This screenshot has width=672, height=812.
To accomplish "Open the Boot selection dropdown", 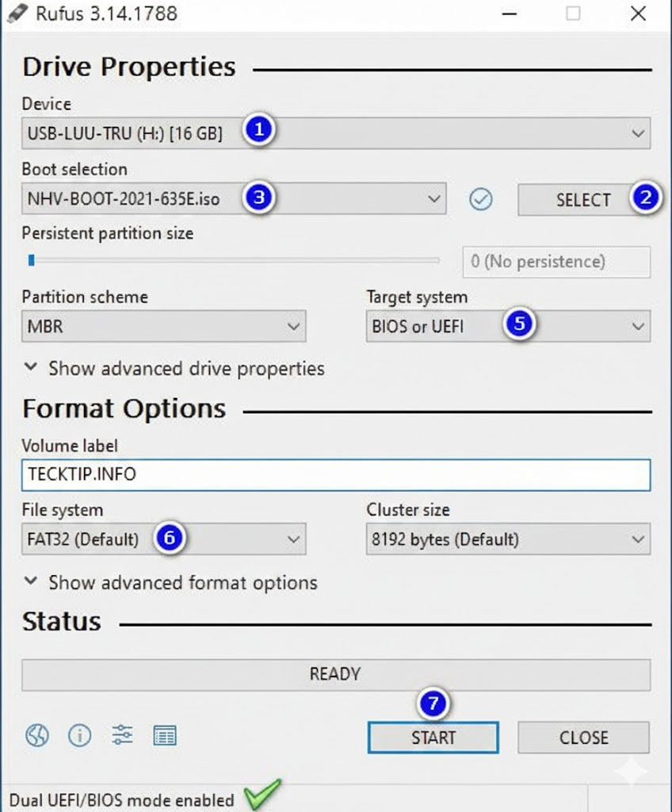I will click(233, 199).
